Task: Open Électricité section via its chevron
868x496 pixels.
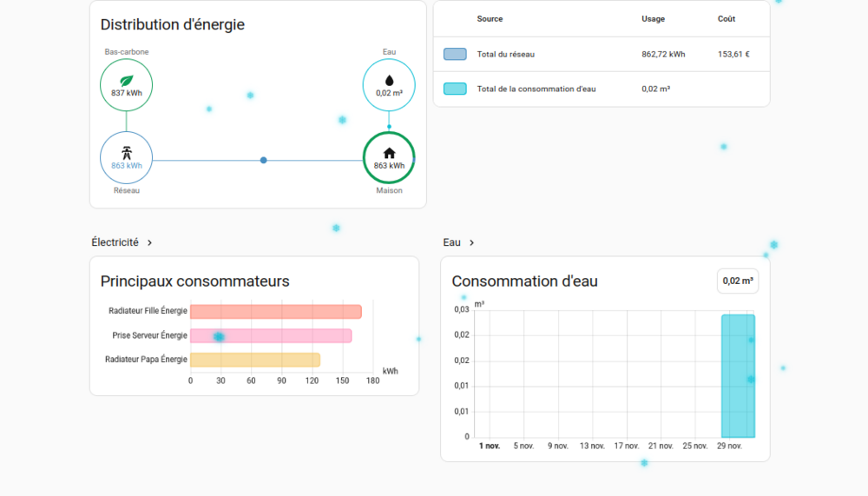Action: click(x=149, y=242)
